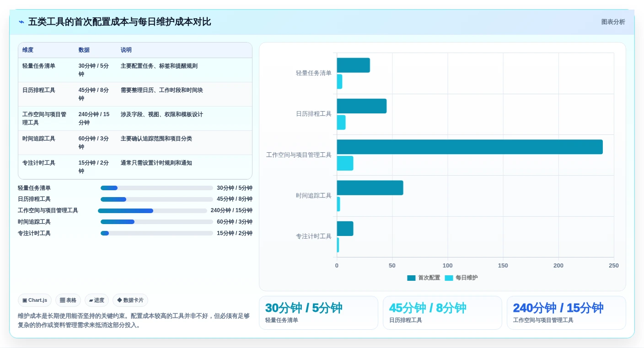The width and height of the screenshot is (644, 348).
Task: Click 专注计时工具 首次配置 chart bar
Action: 345,229
